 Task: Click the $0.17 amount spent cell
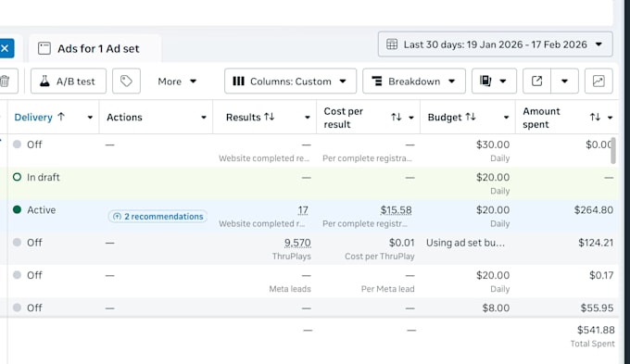click(x=601, y=275)
